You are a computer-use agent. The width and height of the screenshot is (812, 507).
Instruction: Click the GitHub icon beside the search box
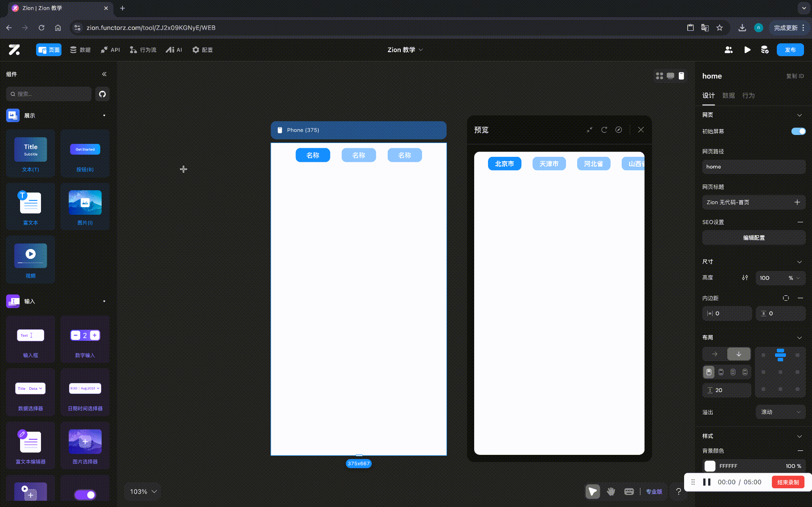click(x=102, y=94)
